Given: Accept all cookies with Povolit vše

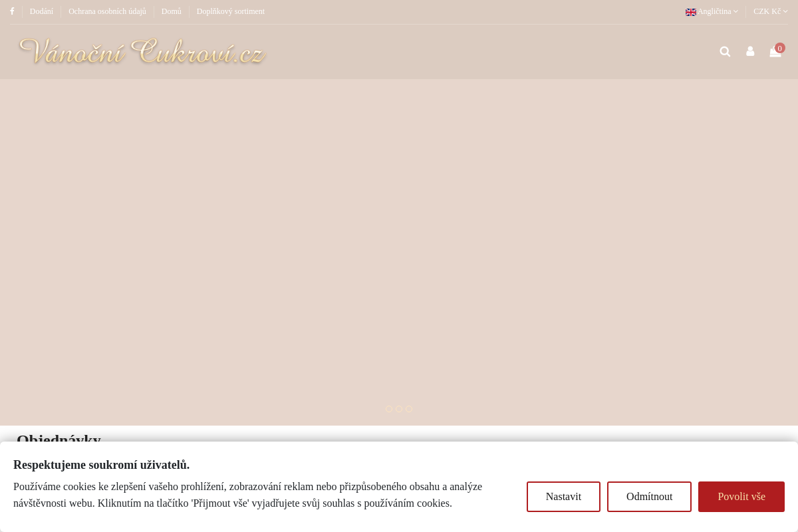Looking at the screenshot, I should point(741,497).
